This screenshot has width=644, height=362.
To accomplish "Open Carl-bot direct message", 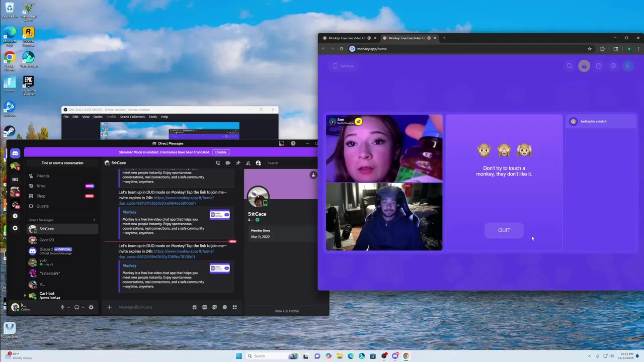I will click(61, 295).
